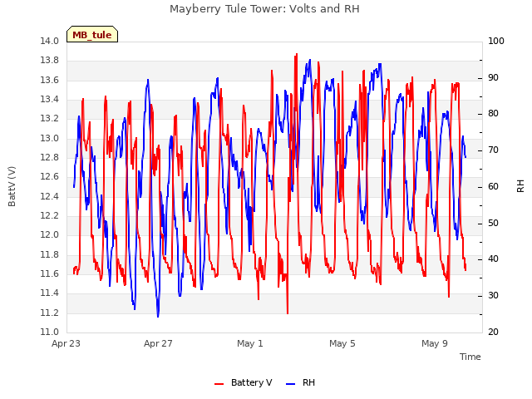The image size is (532, 399).
Task: Toggle the RH legend entry
Action: (x=301, y=382)
